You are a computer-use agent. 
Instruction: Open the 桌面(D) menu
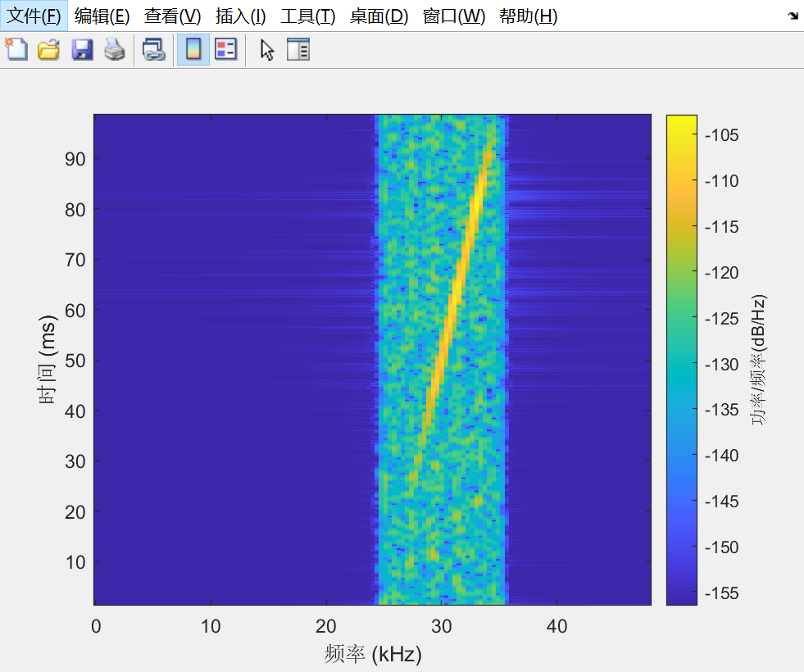(x=379, y=16)
